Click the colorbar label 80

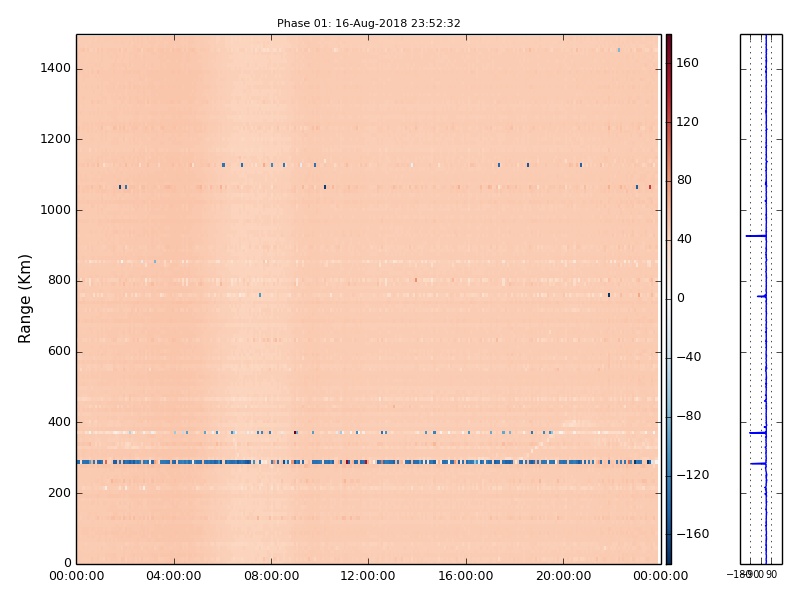tap(684, 180)
